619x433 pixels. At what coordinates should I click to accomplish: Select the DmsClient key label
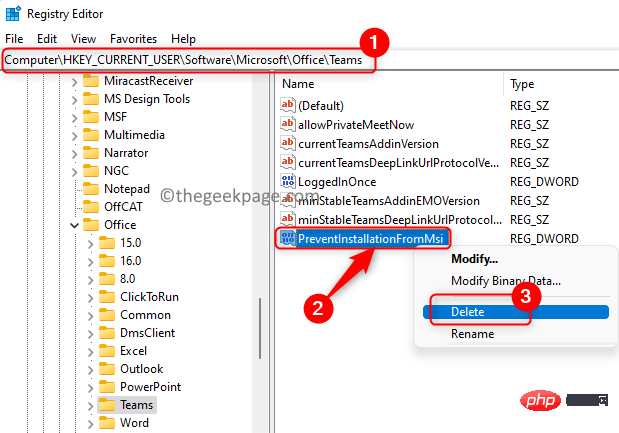tap(147, 333)
